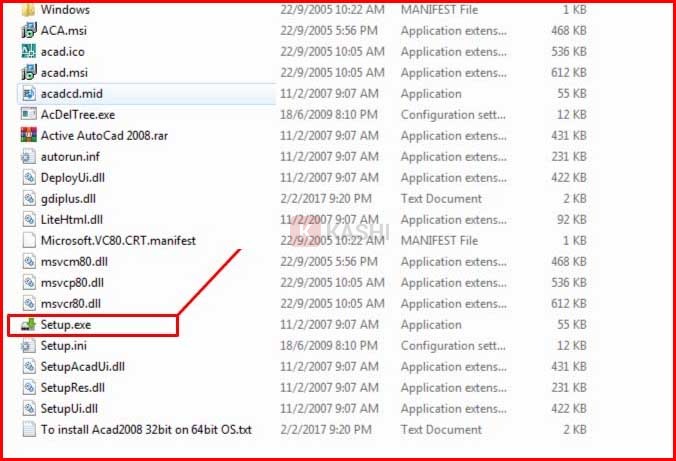Click the 18/6/2009 8:10 PM date in AcDelTree.exe row
Screen dimensions: 676x461
click(329, 115)
